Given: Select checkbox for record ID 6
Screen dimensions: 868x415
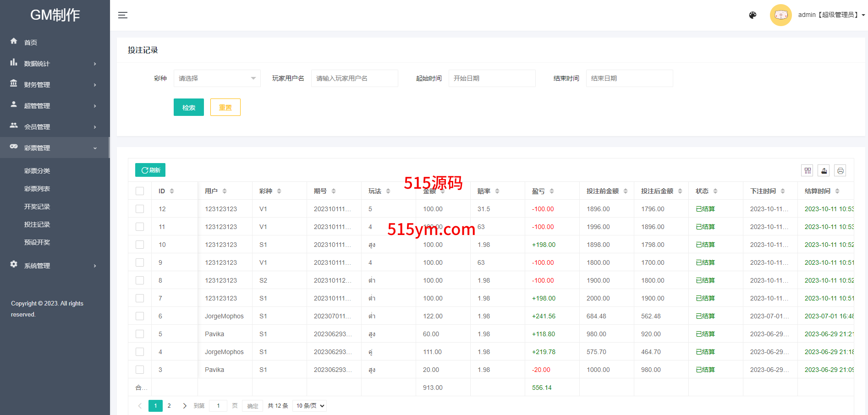Looking at the screenshot, I should click(x=140, y=316).
